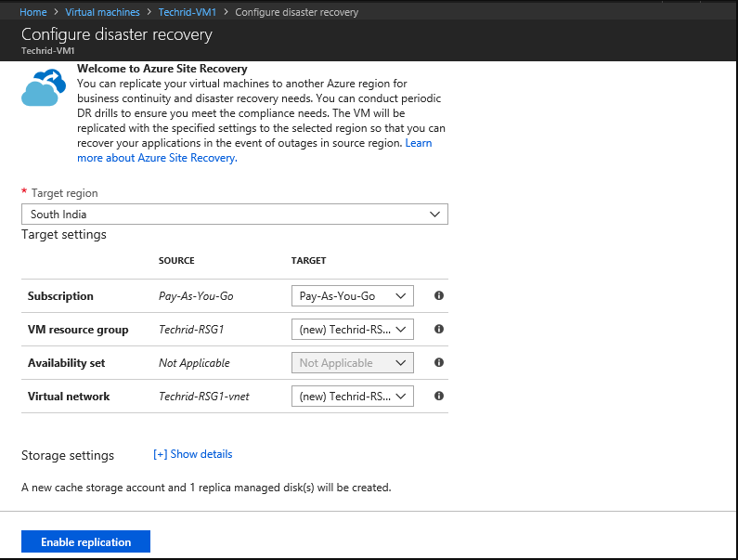Click source resource group Techrid-RSG1
Image resolution: width=738 pixels, height=560 pixels.
(x=191, y=329)
